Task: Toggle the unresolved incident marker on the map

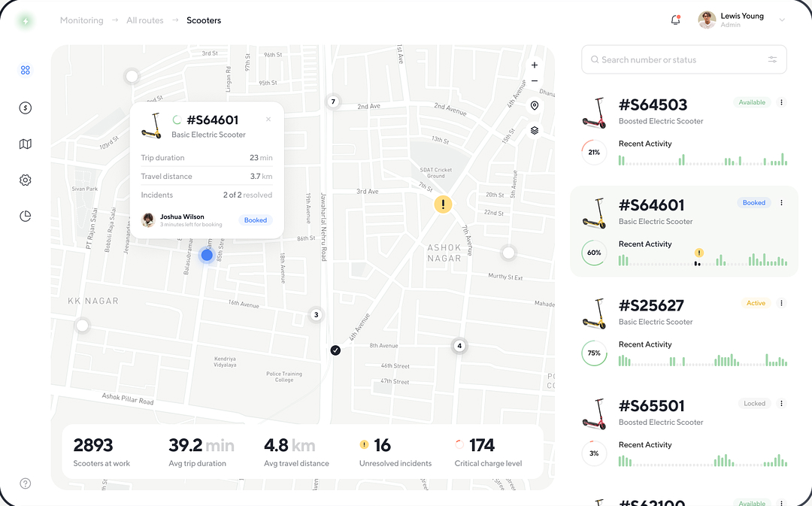Action: click(x=443, y=204)
